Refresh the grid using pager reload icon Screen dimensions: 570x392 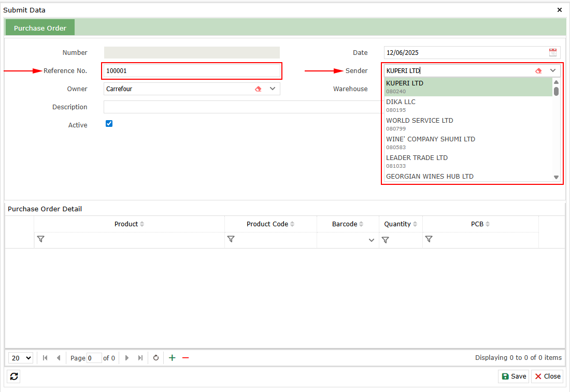pyautogui.click(x=156, y=358)
